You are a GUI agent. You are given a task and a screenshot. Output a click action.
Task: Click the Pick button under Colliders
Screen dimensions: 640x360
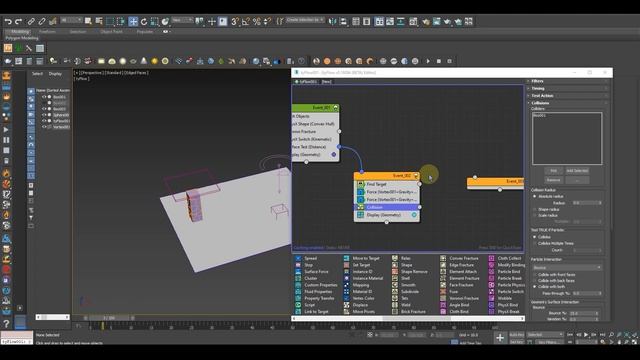coord(553,171)
